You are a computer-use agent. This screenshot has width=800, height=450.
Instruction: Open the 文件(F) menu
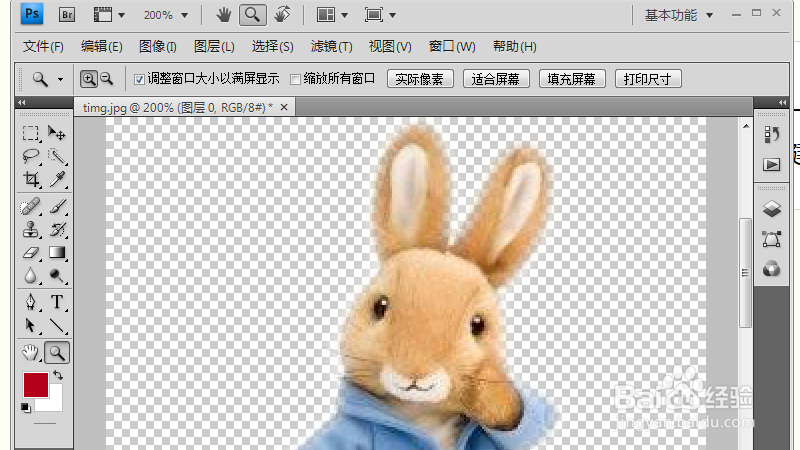(x=43, y=46)
